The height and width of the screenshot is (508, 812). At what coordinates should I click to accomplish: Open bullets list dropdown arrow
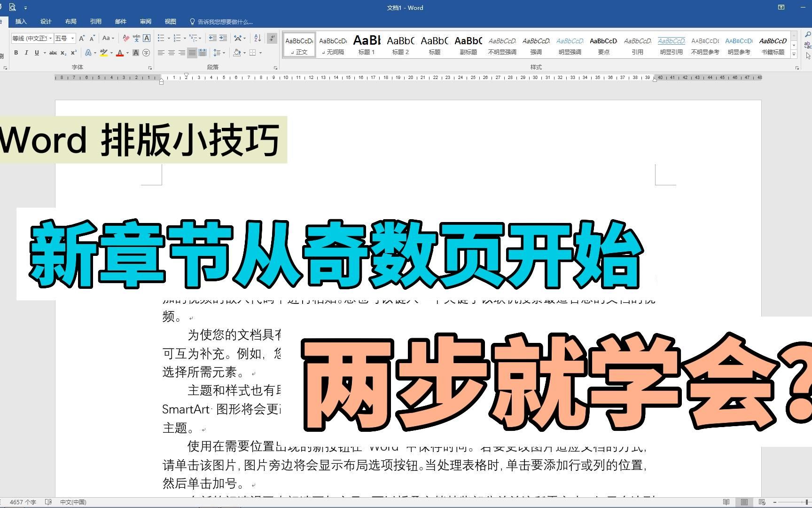[169, 38]
